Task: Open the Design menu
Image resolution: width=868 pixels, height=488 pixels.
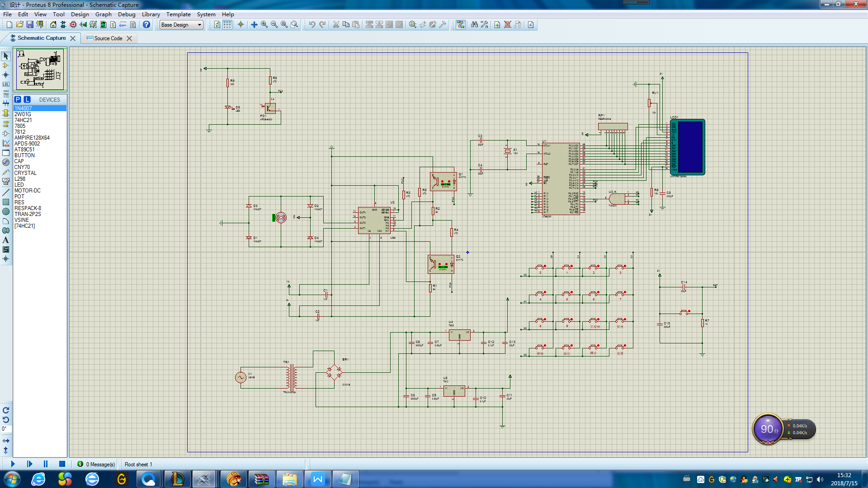Action: pos(80,14)
